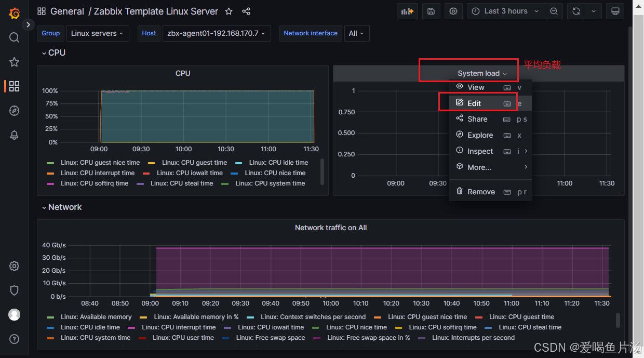
Task: Open the Group Linux servers dropdown
Action: 98,33
